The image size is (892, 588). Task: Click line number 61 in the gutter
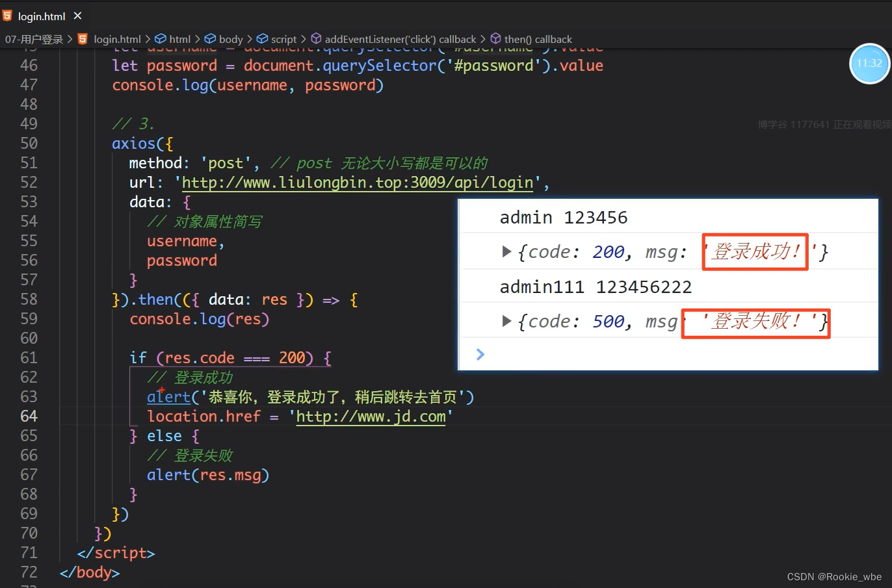[29, 358]
